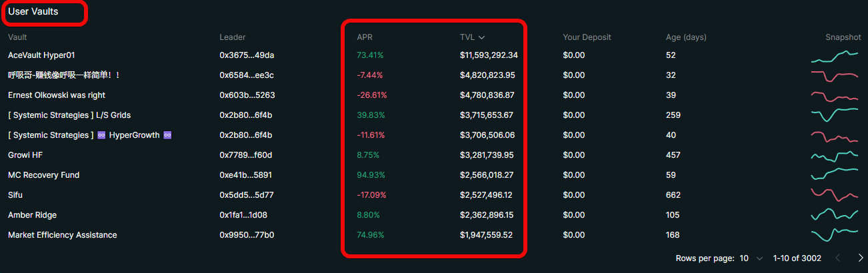Click the TVL sort arrow icon
The width and height of the screenshot is (868, 273).
point(481,37)
